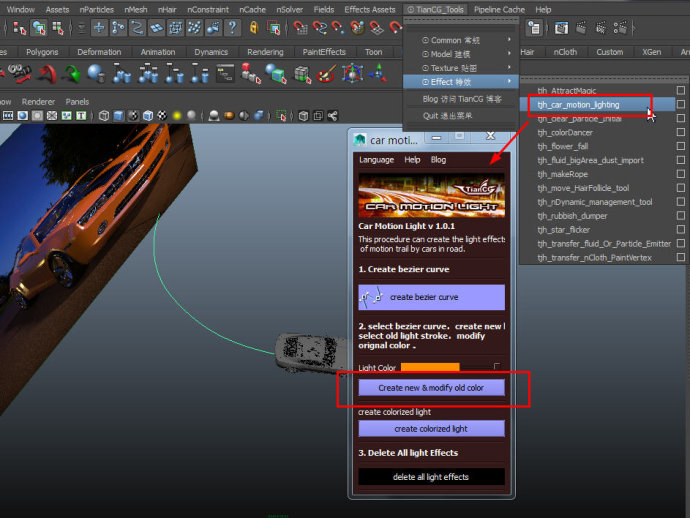Select by hierarchy mode icon
Viewport: 690px width, 518px height.
click(19, 28)
